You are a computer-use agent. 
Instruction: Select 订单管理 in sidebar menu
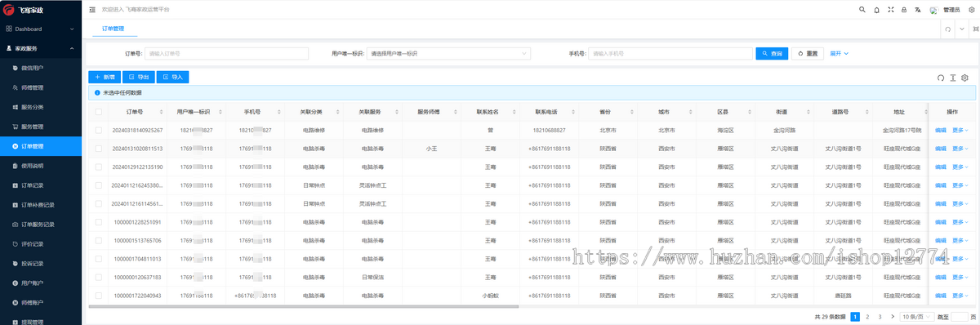(x=41, y=146)
